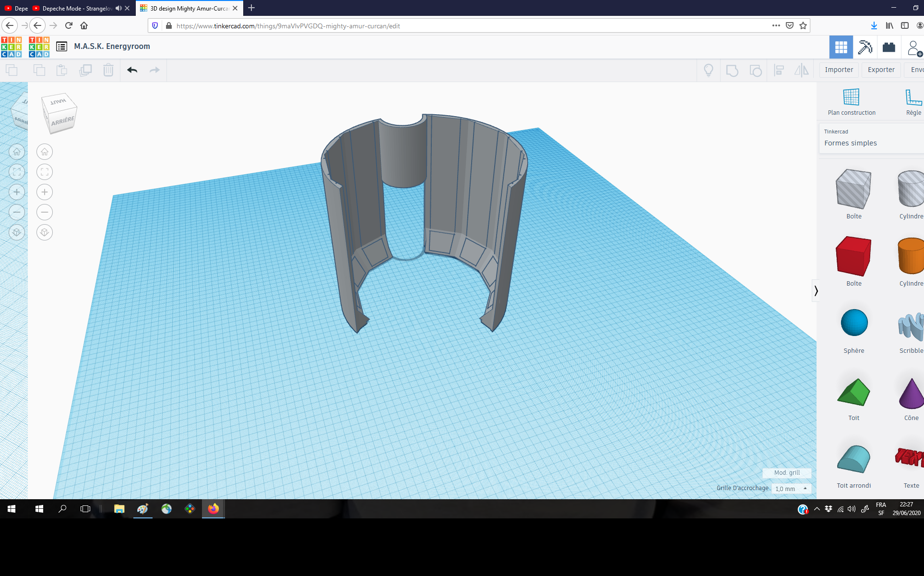Toggle orthographic perspective view cube icon
This screenshot has height=576, width=924.
45,232
